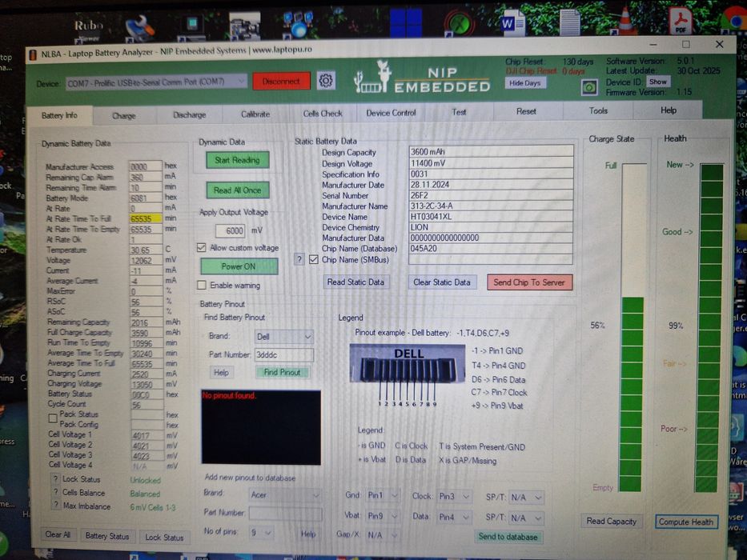Click the NLBA app icon in title bar
Image resolution: width=747 pixels, height=560 pixels.
click(x=33, y=54)
